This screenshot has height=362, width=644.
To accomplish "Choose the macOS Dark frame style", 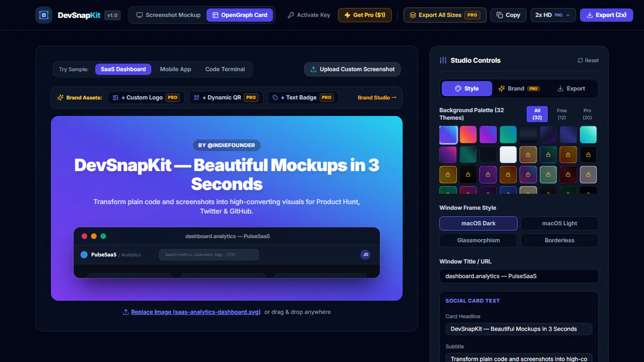I will click(479, 223).
